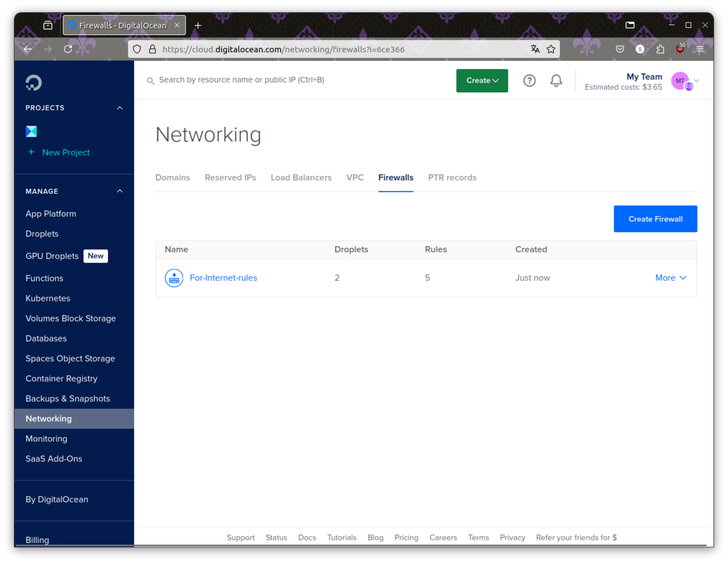Open Container Registry in sidebar
This screenshot has width=728, height=563.
tap(61, 378)
